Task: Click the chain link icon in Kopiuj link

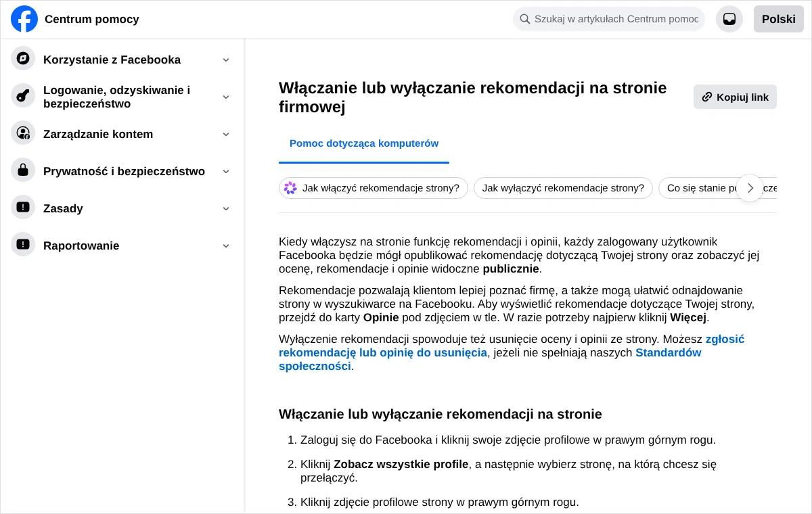Action: 707,97
